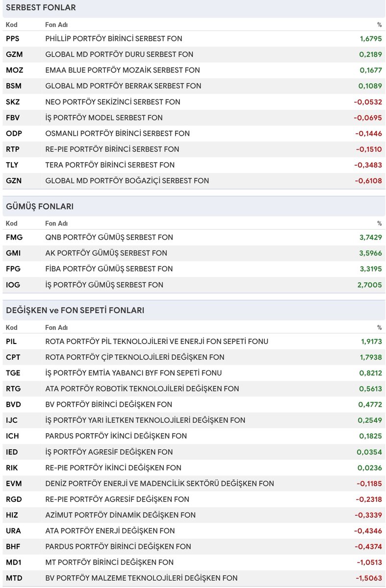Select the -0,1446 percentage value
This screenshot has width=386, height=588.
368,133
